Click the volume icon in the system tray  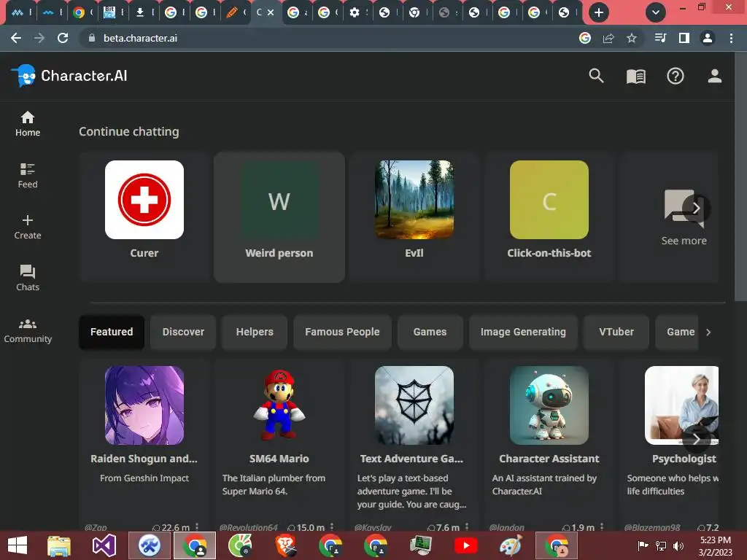[x=678, y=546]
